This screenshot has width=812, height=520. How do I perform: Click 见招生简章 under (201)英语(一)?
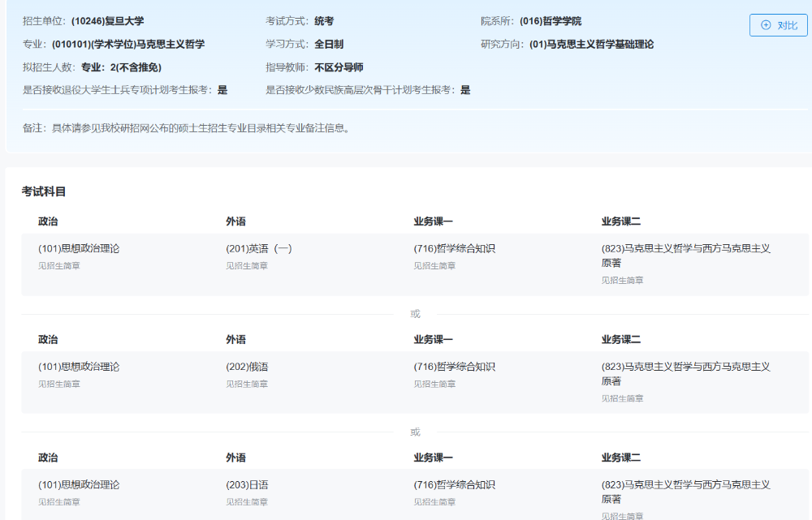(x=247, y=266)
